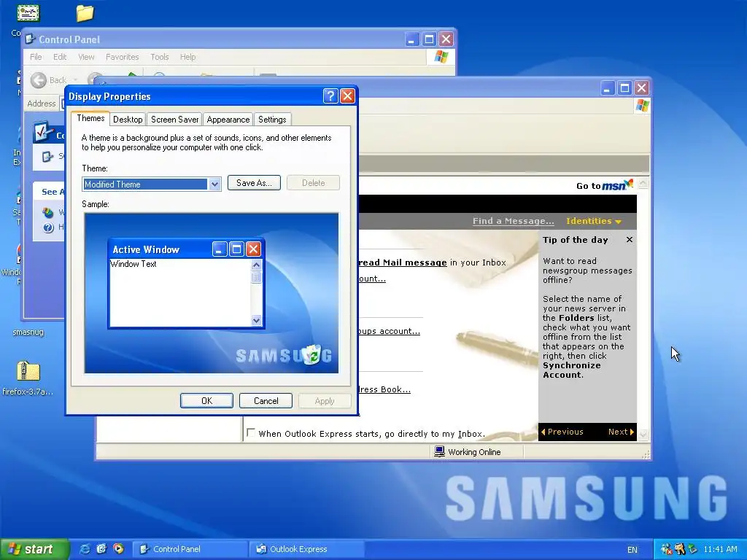Close the Tip of the day pane
747x560 pixels.
[630, 239]
